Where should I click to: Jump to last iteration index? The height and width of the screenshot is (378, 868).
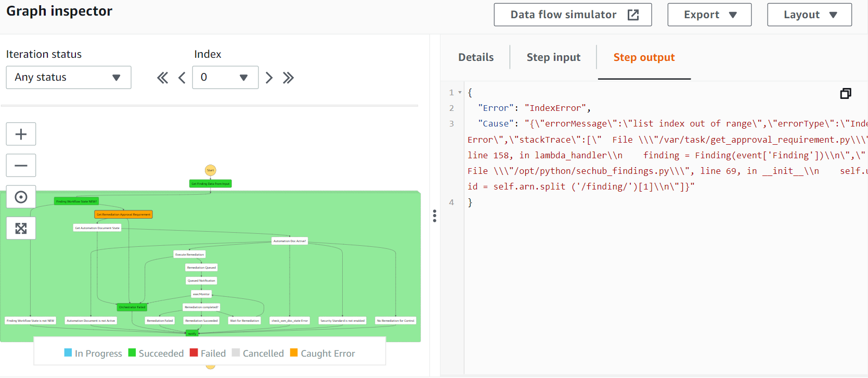pos(288,78)
